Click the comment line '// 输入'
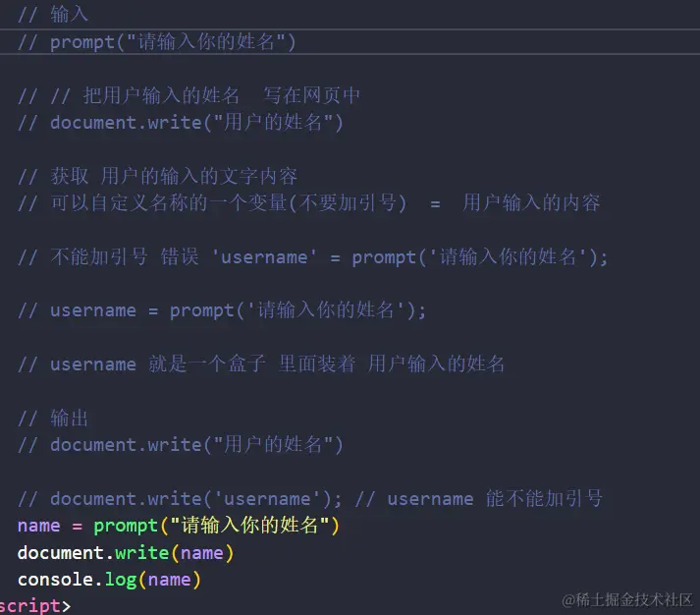700x615 pixels. pyautogui.click(x=53, y=15)
